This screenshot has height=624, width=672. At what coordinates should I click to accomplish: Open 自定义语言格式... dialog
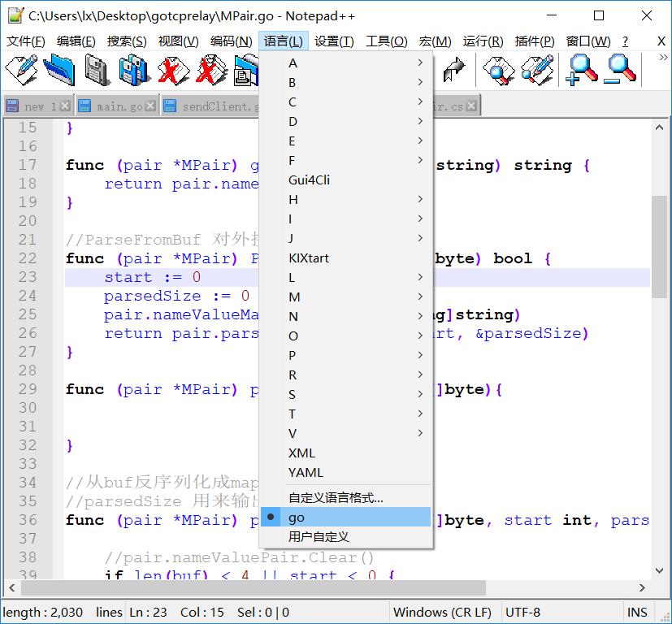pos(346,497)
